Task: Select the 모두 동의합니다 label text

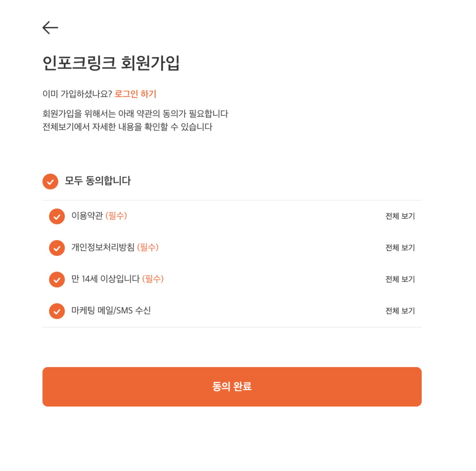Action: tap(98, 181)
